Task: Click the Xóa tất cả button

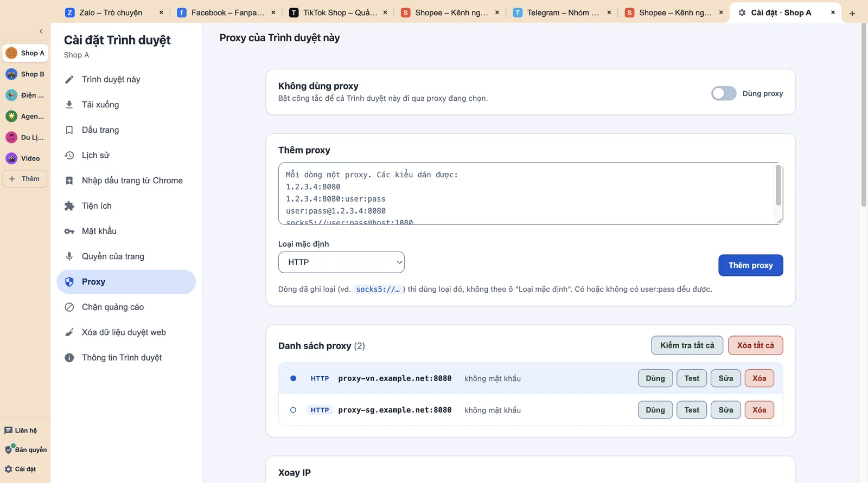Action: 756,345
